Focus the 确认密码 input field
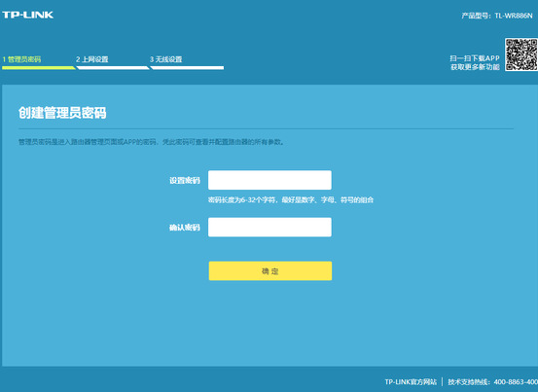Image resolution: width=538 pixels, height=392 pixels. [269, 227]
